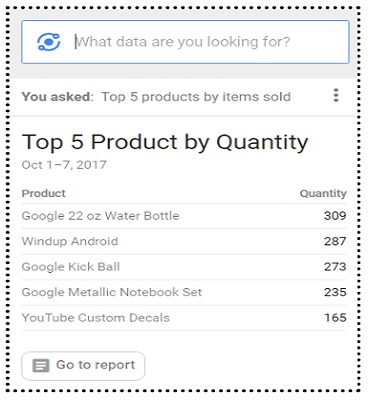
Task: Select the Google 22 oz Water Bottle row
Action: [184, 216]
